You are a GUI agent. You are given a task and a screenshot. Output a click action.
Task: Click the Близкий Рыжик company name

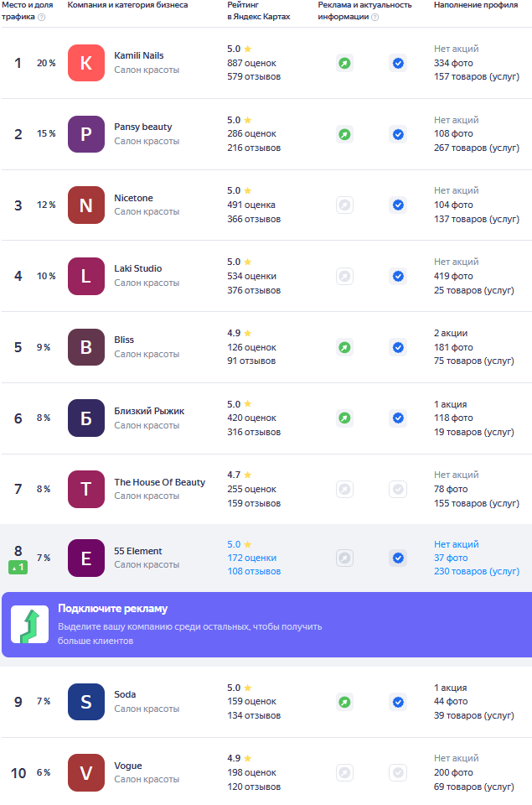(x=149, y=411)
